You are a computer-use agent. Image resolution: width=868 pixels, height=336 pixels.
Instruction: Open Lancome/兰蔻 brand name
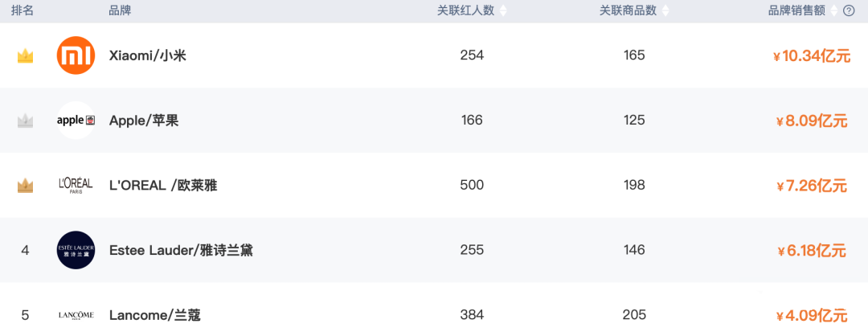(155, 315)
